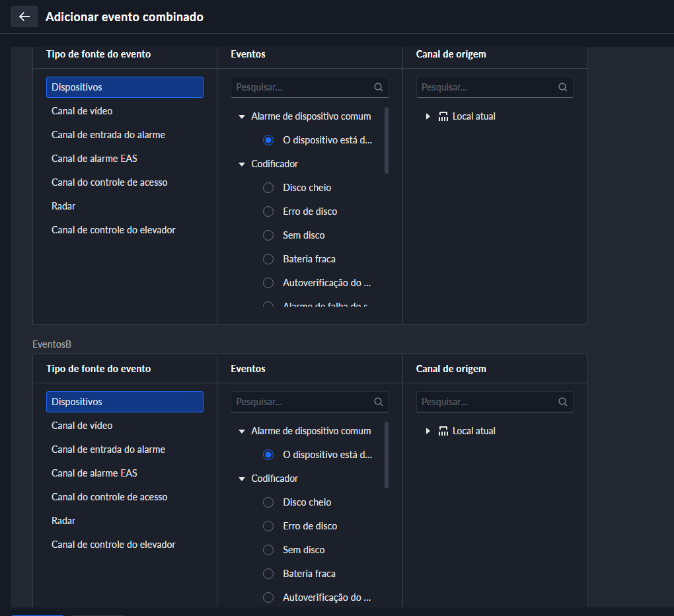This screenshot has height=616, width=674.
Task: Click search magnifier in EventosB Eventos panel
Action: click(379, 402)
